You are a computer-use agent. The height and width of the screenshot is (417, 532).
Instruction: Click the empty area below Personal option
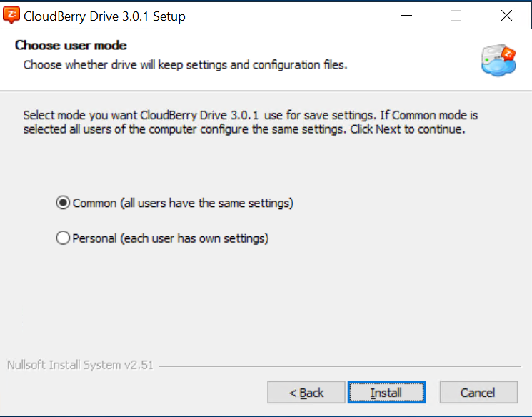click(x=264, y=300)
